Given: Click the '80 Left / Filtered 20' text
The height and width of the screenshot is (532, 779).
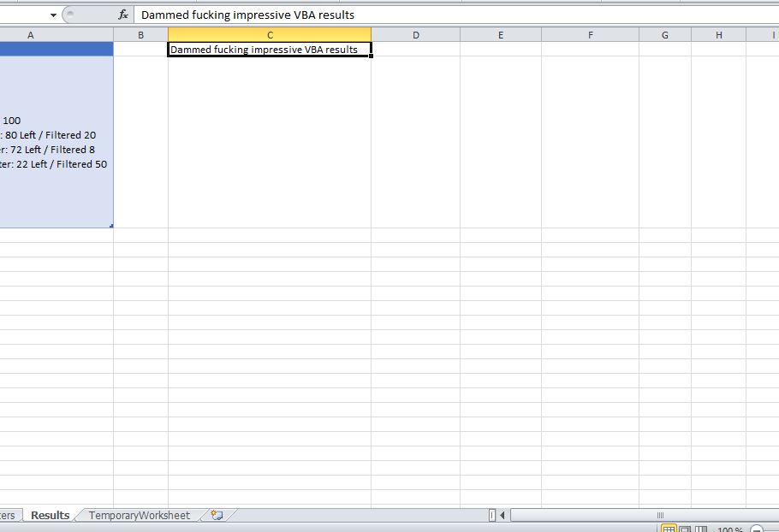Looking at the screenshot, I should point(51,135).
